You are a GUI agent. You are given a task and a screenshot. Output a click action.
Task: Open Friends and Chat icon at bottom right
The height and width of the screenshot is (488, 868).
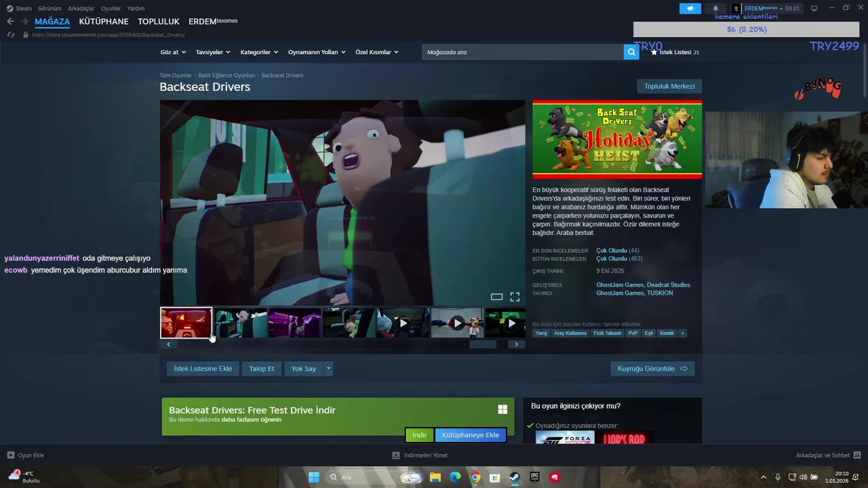856,455
